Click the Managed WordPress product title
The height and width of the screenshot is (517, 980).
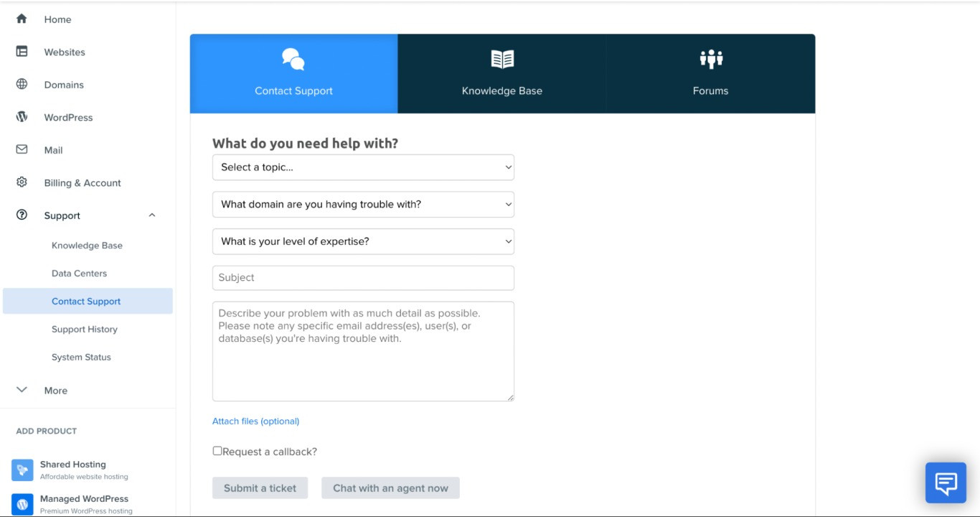coord(85,498)
